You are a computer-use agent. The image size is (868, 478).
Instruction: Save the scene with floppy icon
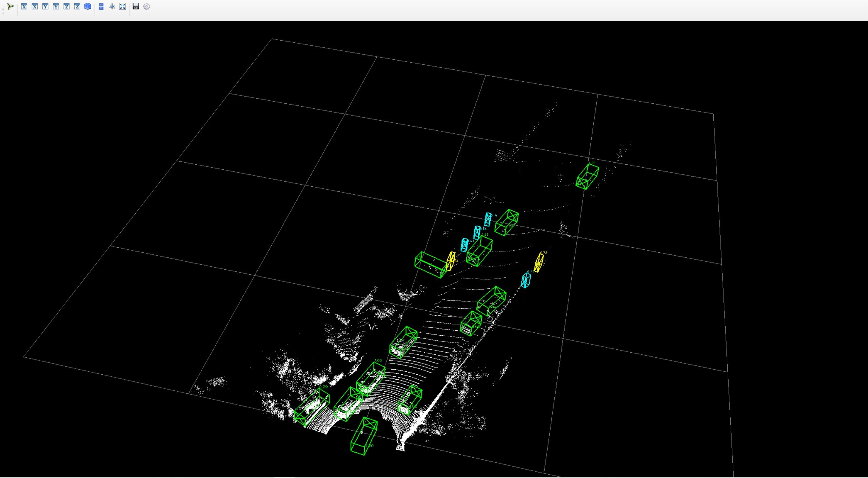point(136,6)
